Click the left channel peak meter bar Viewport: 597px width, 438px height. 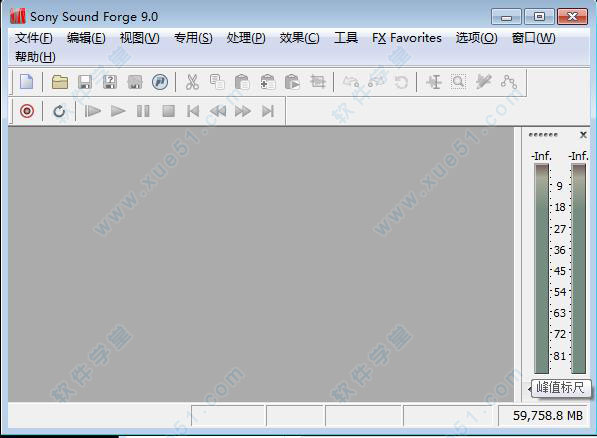[541, 269]
